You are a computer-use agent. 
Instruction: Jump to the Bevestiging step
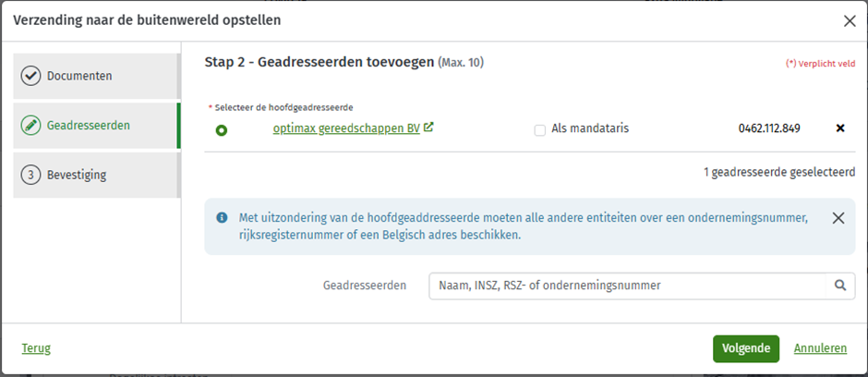(96, 176)
